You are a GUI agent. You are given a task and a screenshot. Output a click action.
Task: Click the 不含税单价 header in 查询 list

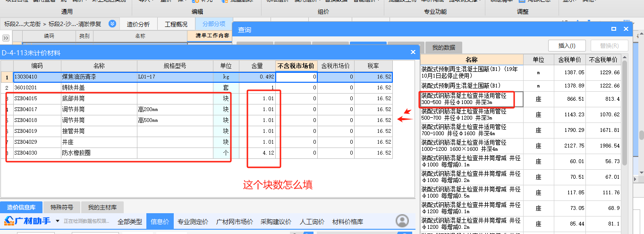tap(603, 60)
